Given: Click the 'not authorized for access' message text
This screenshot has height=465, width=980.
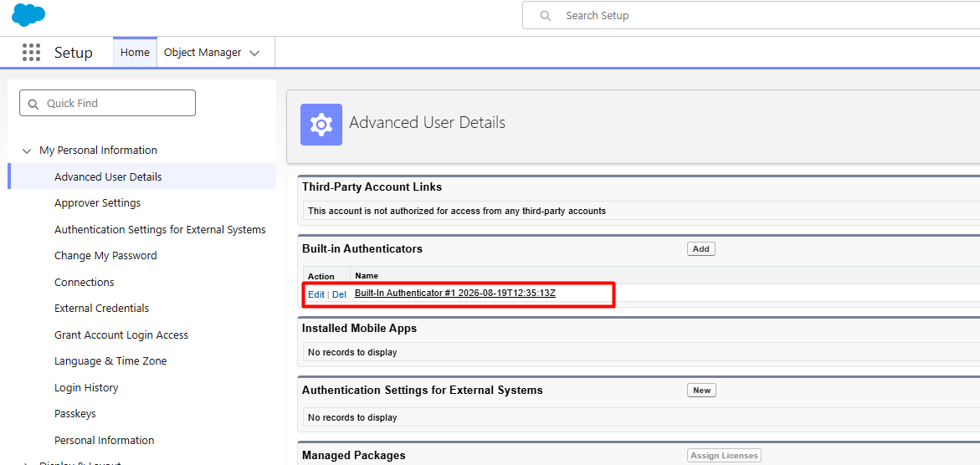Looking at the screenshot, I should (x=457, y=212).
